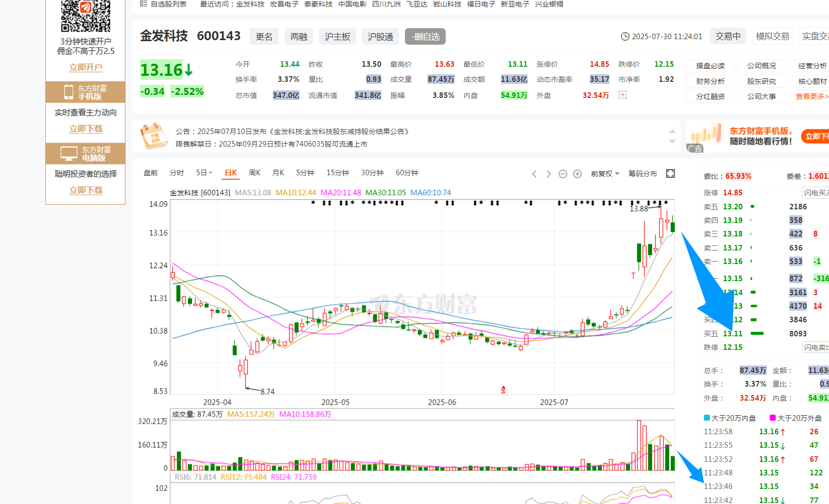
Task: Click the 沪主板 tag button
Action: [337, 37]
